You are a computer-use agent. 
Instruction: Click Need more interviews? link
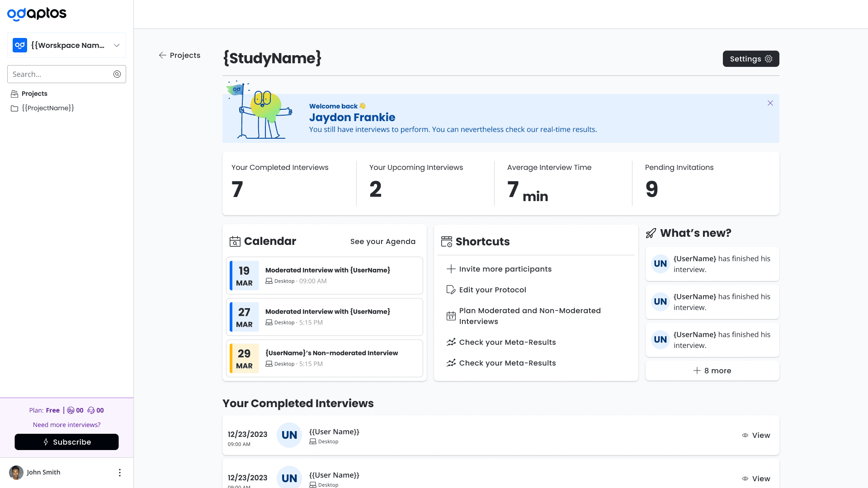point(66,425)
